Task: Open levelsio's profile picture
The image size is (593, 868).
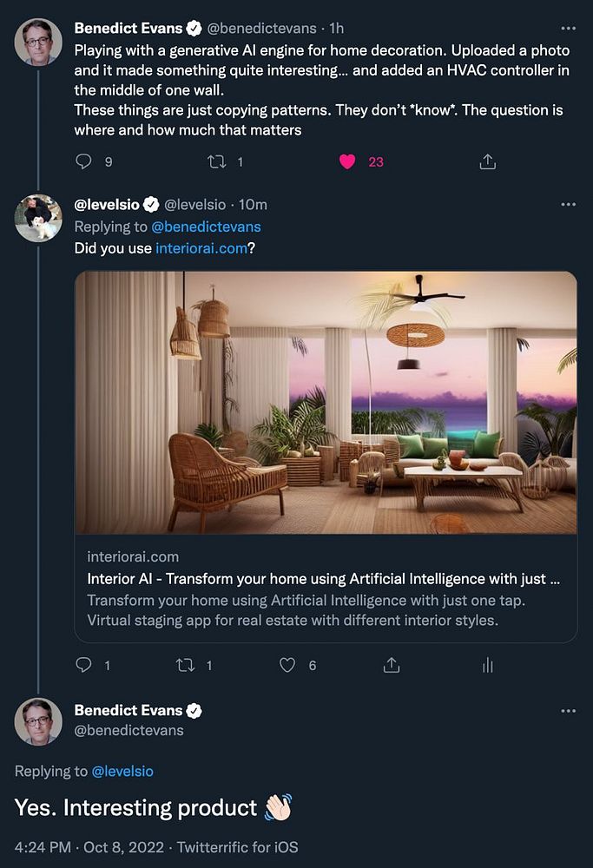Action: coord(38,218)
